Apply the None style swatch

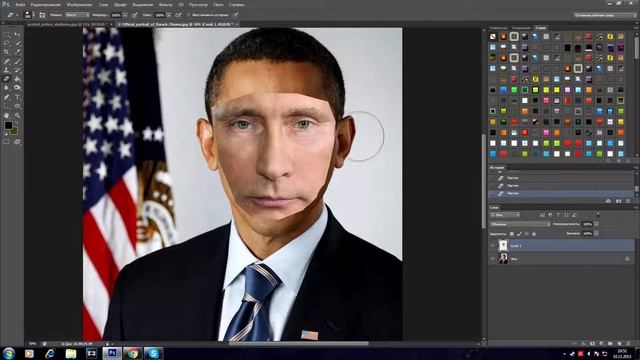click(x=493, y=37)
